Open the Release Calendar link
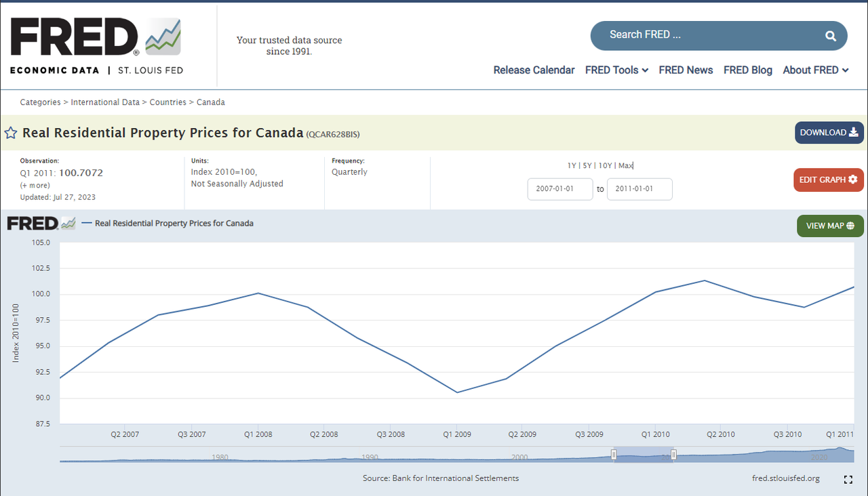This screenshot has width=868, height=496. pos(534,70)
